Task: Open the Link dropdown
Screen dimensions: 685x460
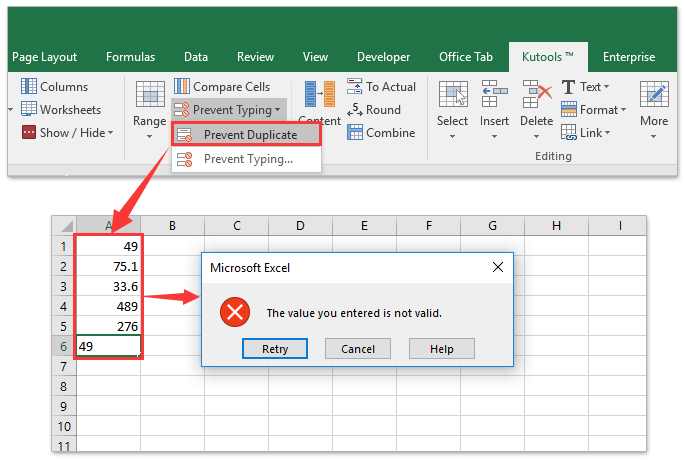Action: click(586, 132)
